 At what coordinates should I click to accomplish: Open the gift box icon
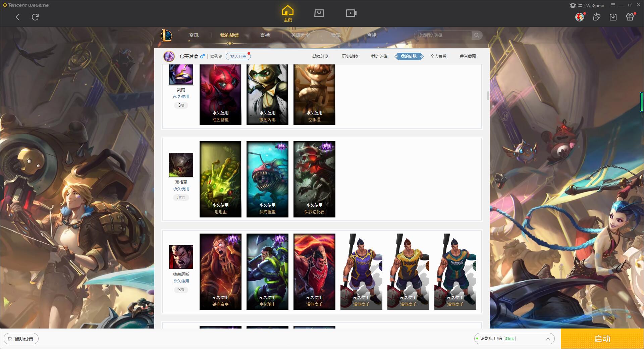(x=630, y=17)
